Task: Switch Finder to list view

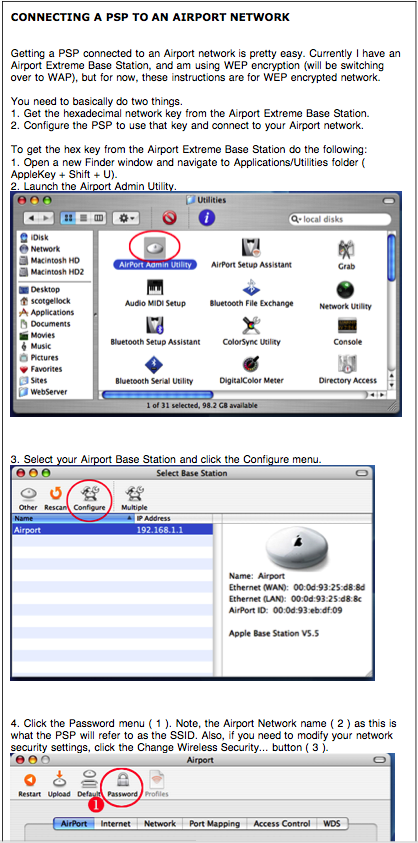Action: click(83, 219)
